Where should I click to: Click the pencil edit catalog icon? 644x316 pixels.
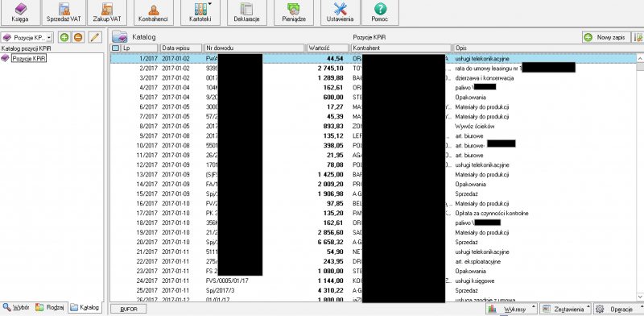(95, 37)
